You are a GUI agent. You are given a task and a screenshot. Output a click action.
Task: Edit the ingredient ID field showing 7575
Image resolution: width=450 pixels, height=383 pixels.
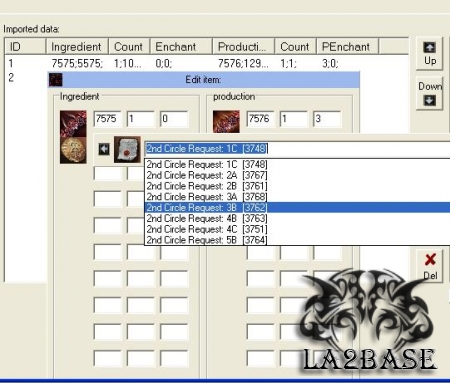[x=107, y=119]
